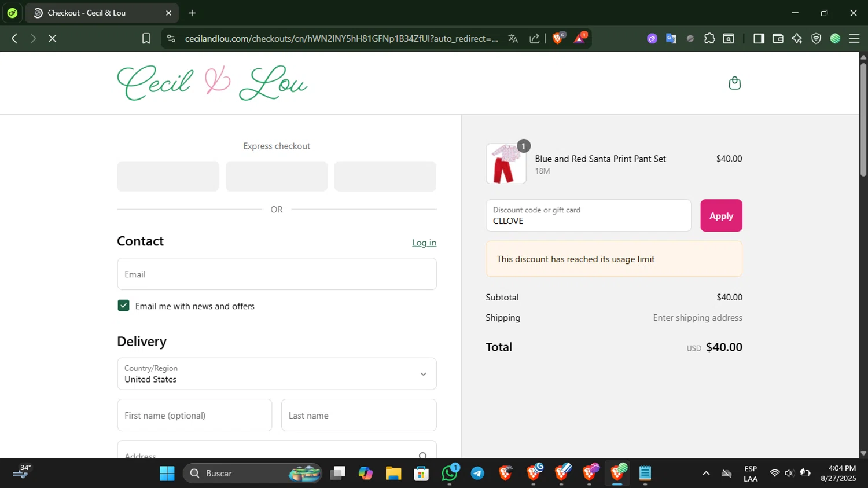Open Brave Shields lion icon
This screenshot has width=868, height=488.
pyautogui.click(x=558, y=38)
